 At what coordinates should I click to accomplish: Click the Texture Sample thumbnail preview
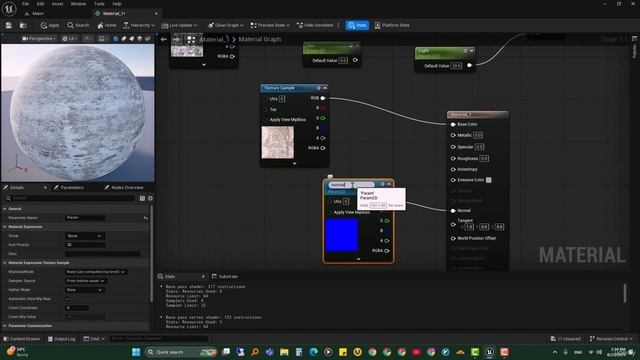coord(278,142)
